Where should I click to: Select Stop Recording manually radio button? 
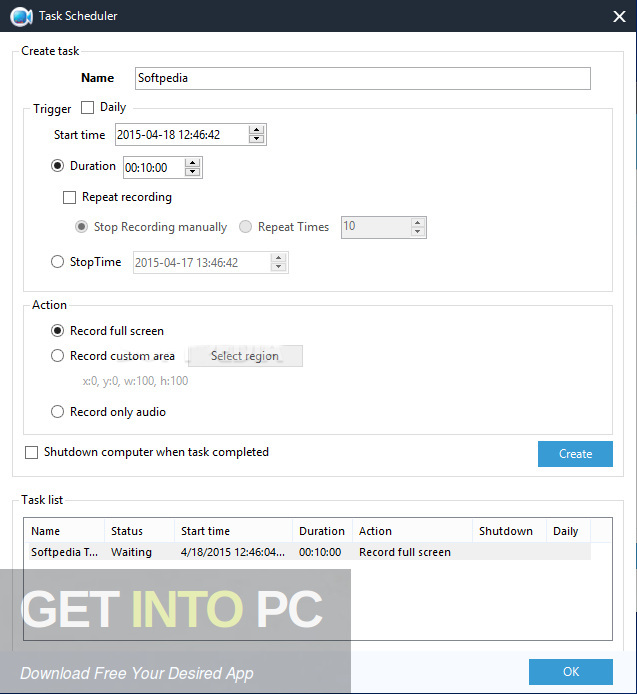81,227
